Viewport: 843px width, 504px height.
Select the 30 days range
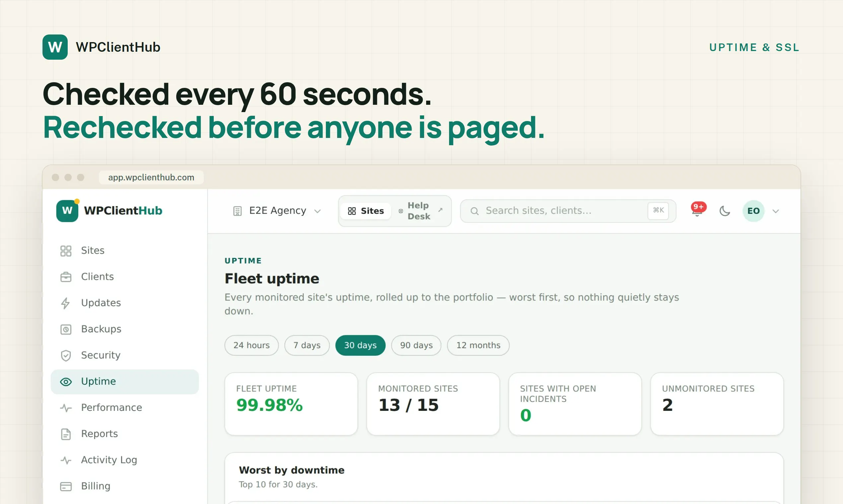(x=360, y=346)
